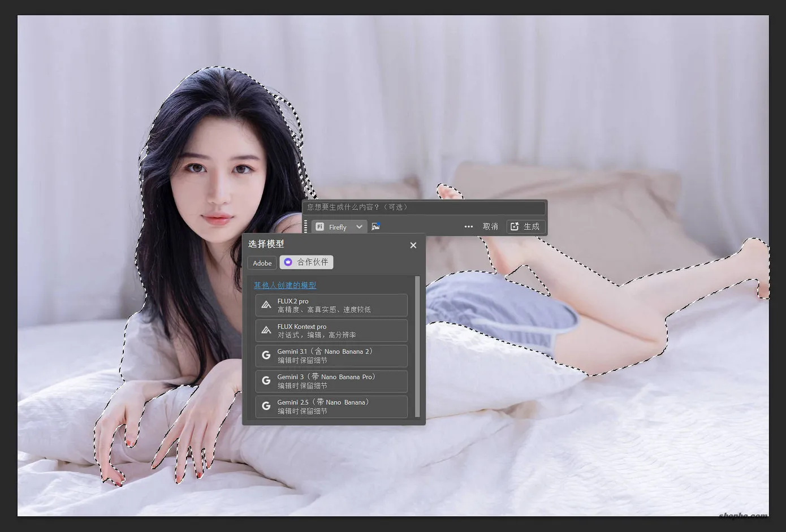
Task: Click the 生成 generate button
Action: click(x=525, y=227)
